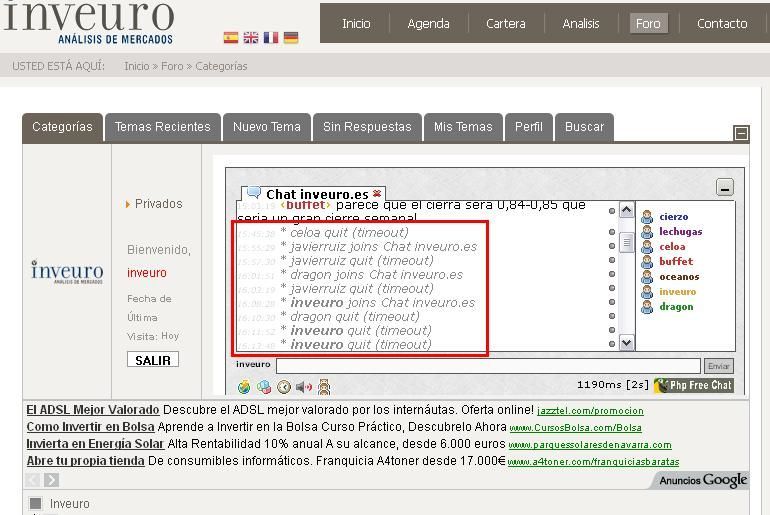Open the Buscar tab

click(x=584, y=127)
